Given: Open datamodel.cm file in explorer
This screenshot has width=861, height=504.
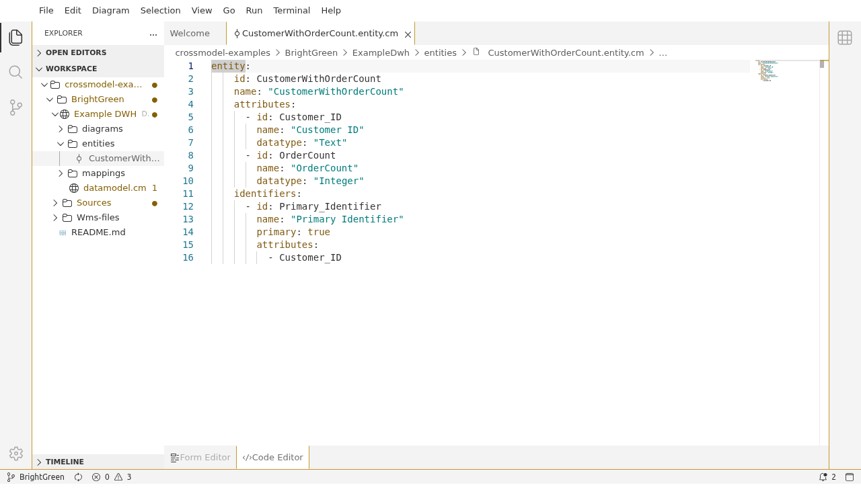Looking at the screenshot, I should click(114, 188).
